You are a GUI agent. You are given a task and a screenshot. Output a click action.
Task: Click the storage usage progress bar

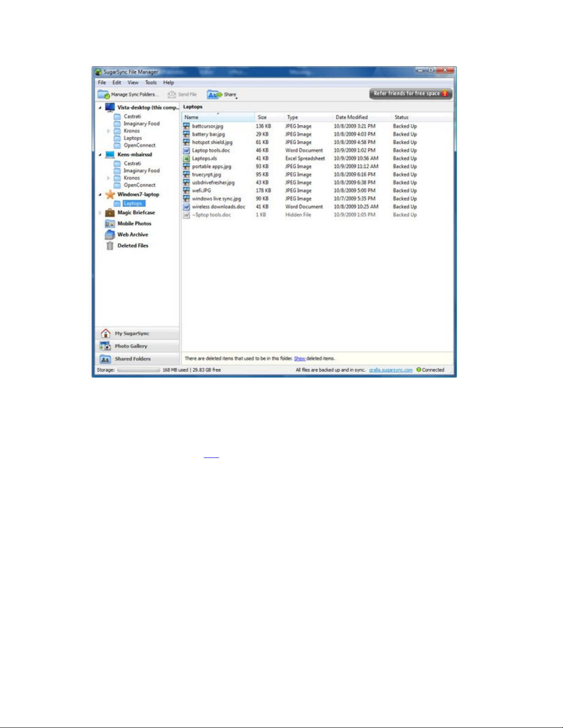pyautogui.click(x=138, y=370)
